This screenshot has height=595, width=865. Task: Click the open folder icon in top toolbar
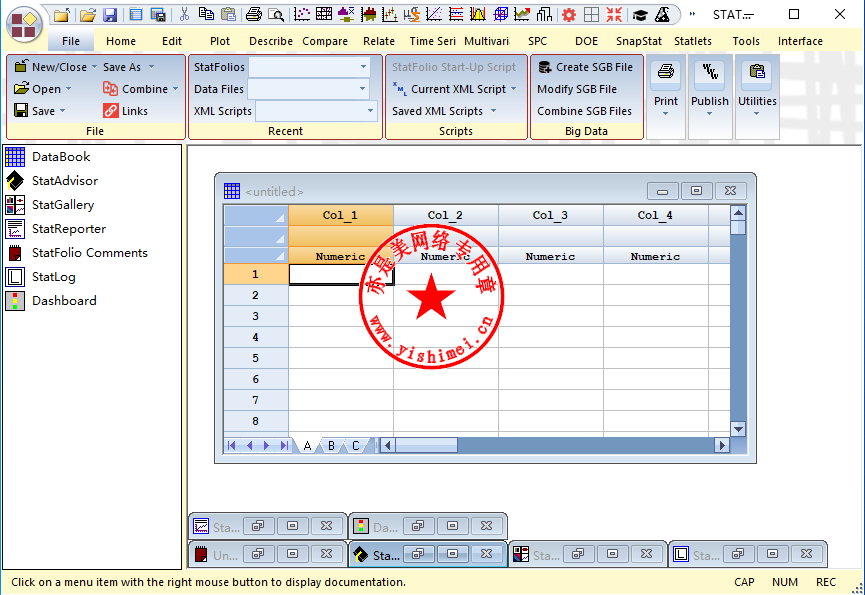coord(87,15)
